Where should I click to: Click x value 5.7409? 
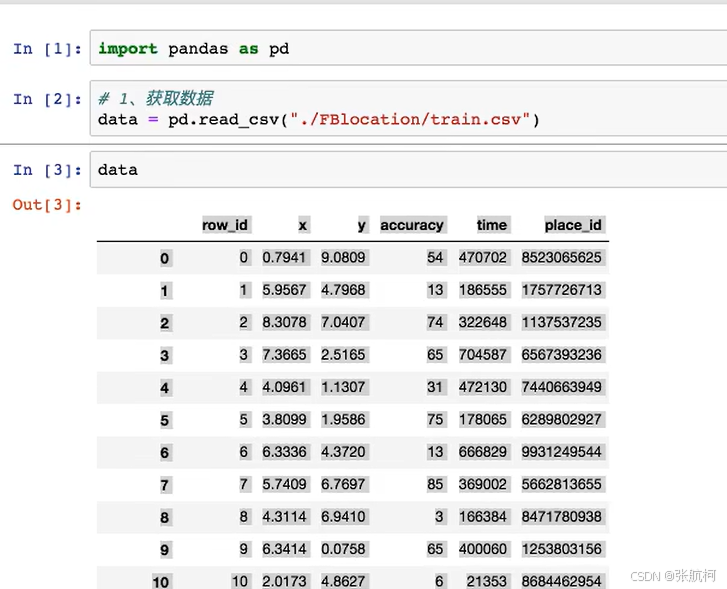click(285, 484)
